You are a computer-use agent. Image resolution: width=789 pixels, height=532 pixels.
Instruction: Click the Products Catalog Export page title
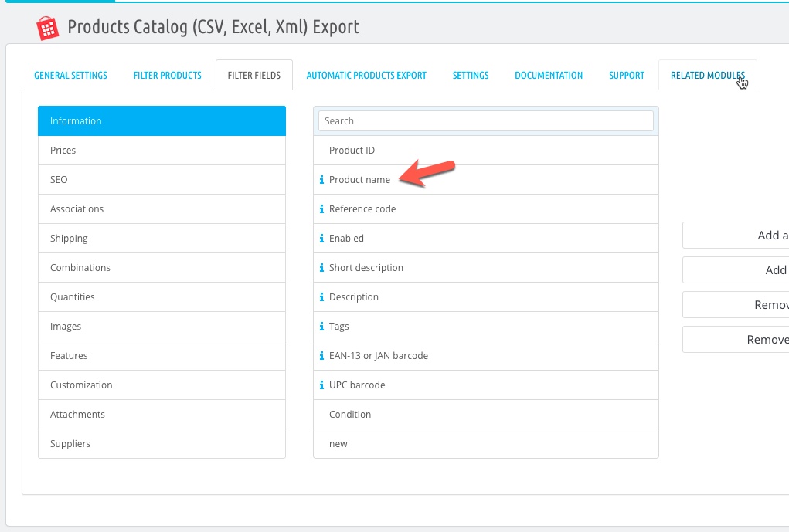213,27
